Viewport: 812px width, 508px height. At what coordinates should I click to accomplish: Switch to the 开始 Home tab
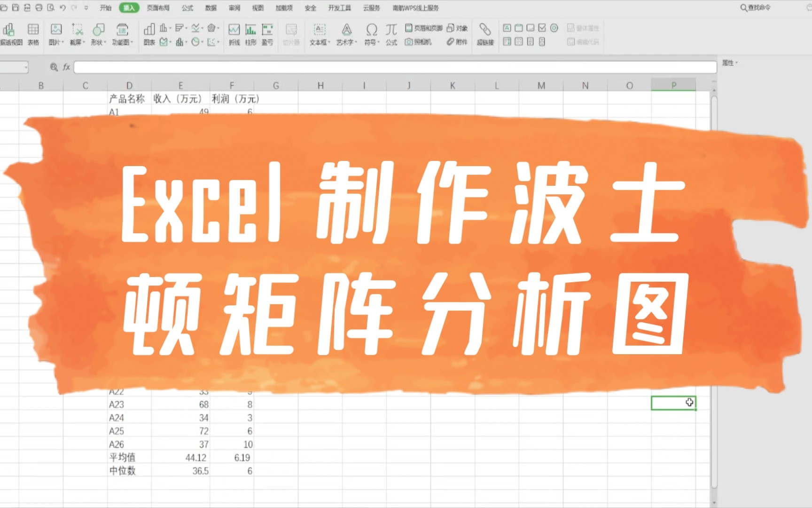click(x=106, y=8)
